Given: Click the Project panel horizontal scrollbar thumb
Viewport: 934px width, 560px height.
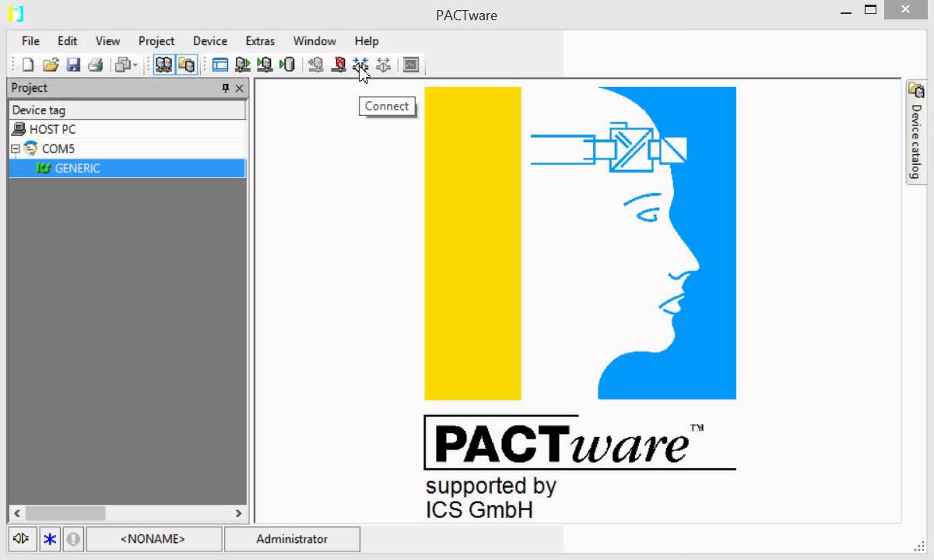Looking at the screenshot, I should pos(65,513).
